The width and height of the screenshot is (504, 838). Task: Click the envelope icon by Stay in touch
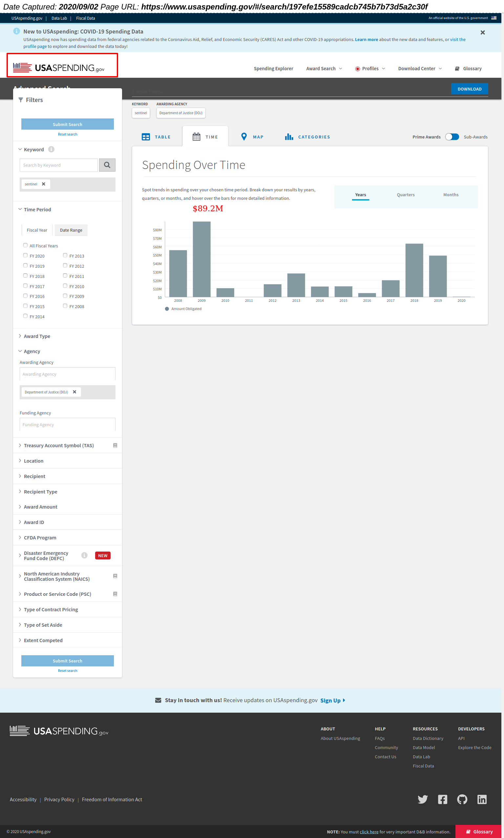pyautogui.click(x=158, y=700)
